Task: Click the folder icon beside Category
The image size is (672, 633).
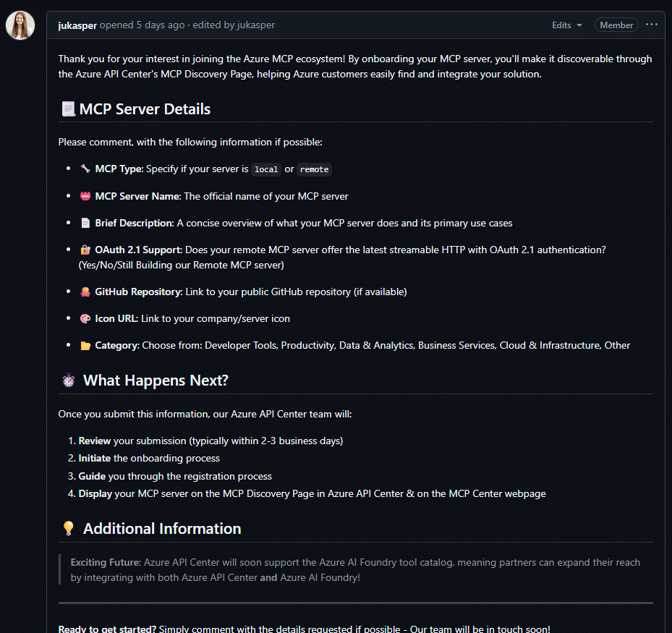Action: pyautogui.click(x=85, y=345)
